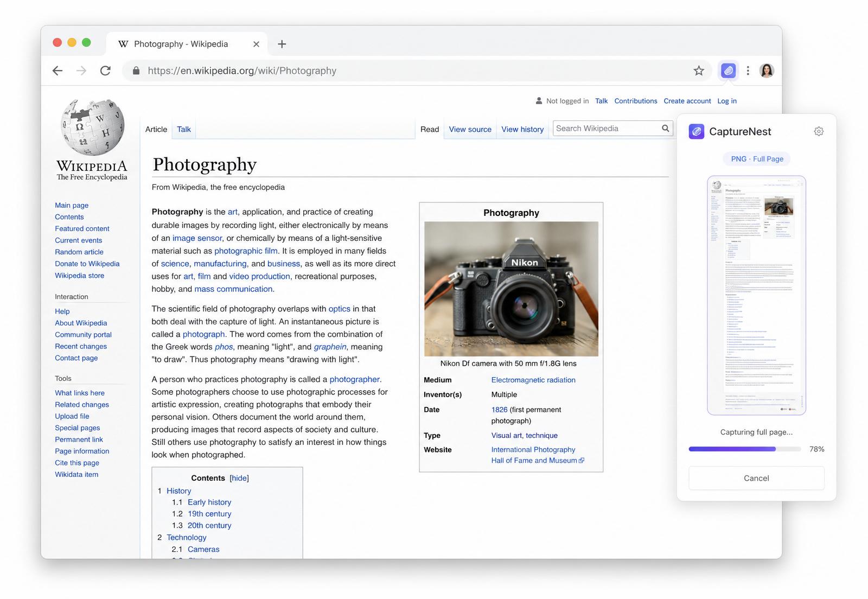Open CaptureNest settings gear
Screen dimensions: 868x599
819,131
